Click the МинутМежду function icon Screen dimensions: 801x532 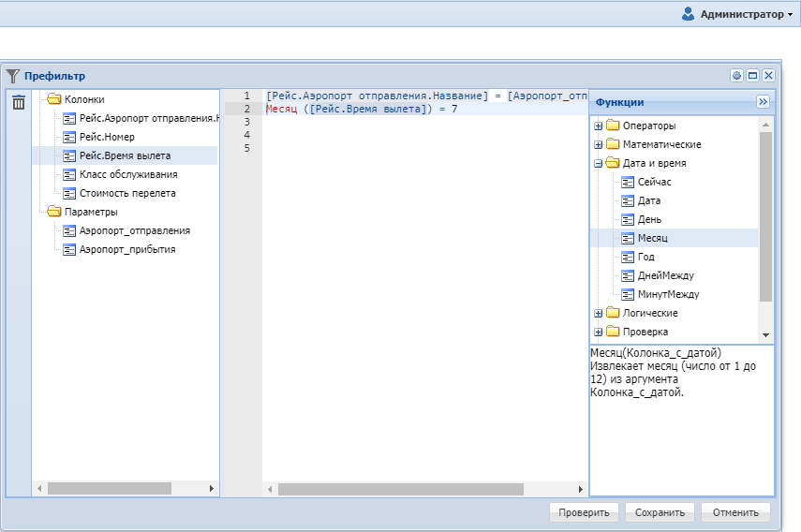[629, 294]
